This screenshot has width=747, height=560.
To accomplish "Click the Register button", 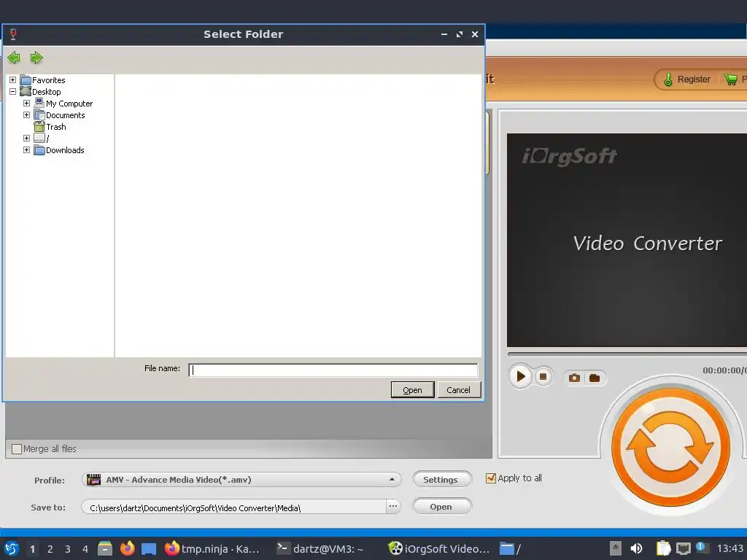I will (687, 79).
